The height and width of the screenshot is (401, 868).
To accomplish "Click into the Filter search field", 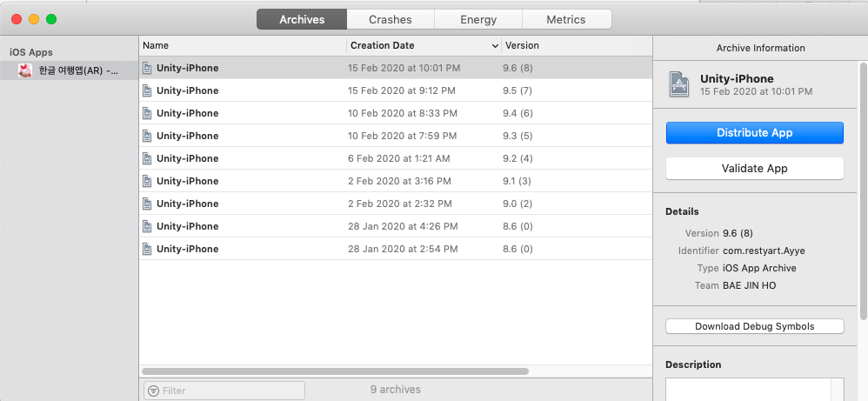I will tap(224, 391).
